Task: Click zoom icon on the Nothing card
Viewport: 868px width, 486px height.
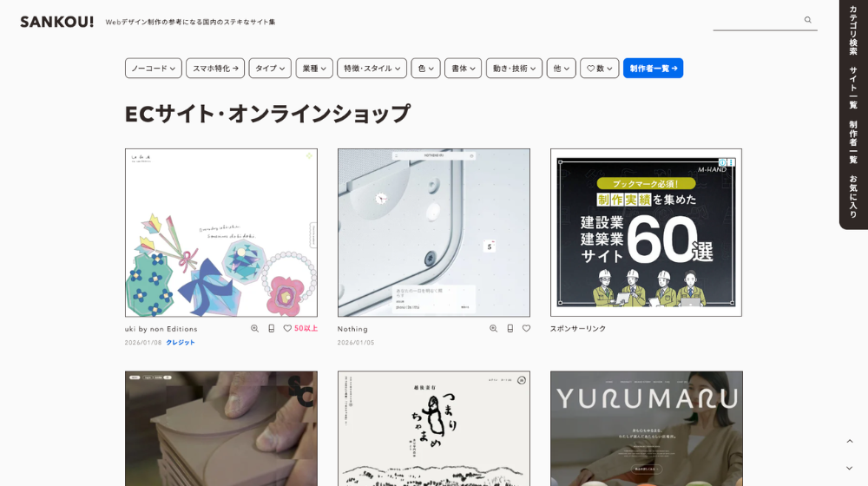Action: coord(493,329)
